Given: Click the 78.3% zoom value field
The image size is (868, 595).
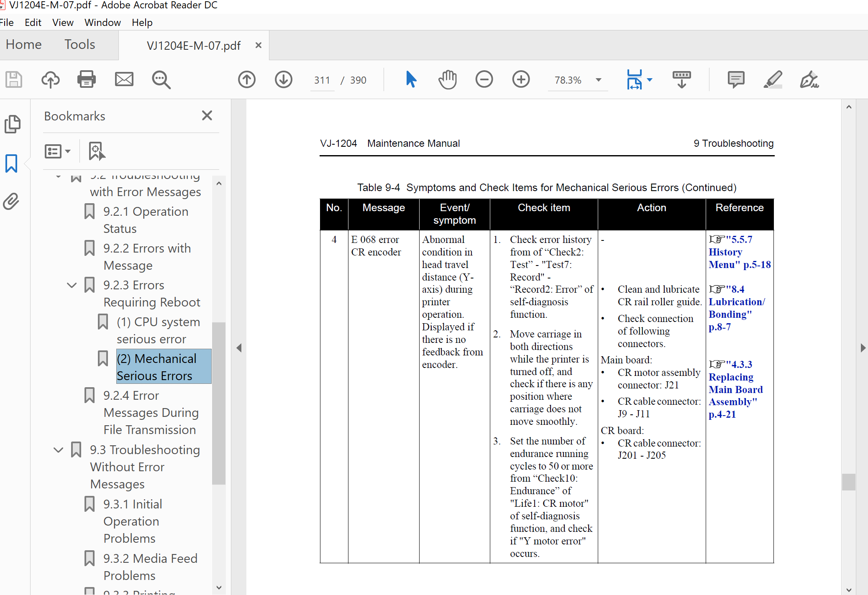Looking at the screenshot, I should pos(568,80).
